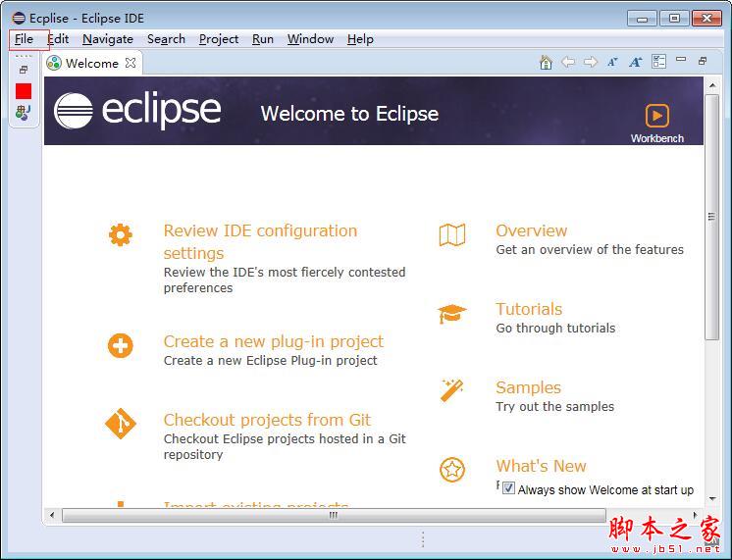Navigate back with left arrow icon
Image resolution: width=732 pixels, height=560 pixels.
pyautogui.click(x=568, y=62)
